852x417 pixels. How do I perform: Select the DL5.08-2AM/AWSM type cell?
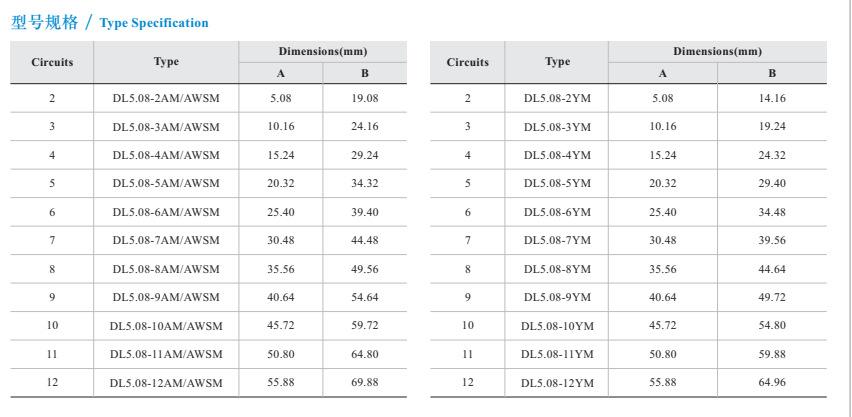coord(166,98)
